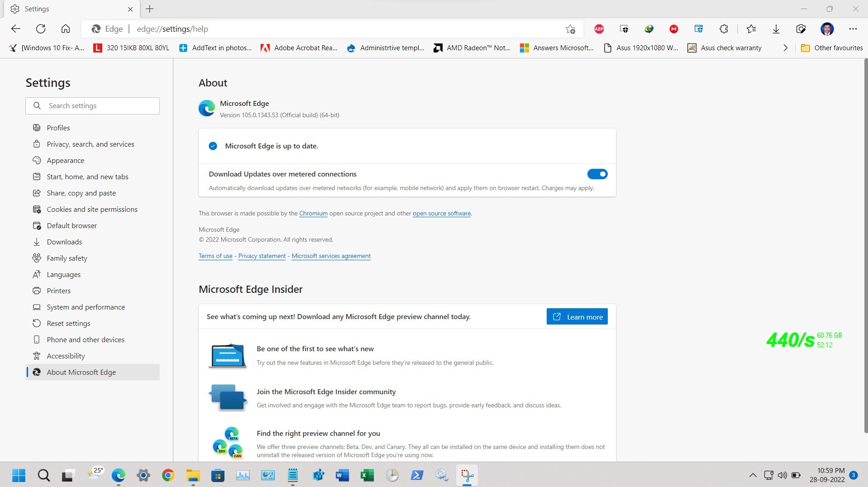
Task: Open Family safety settings
Action: tap(93, 258)
